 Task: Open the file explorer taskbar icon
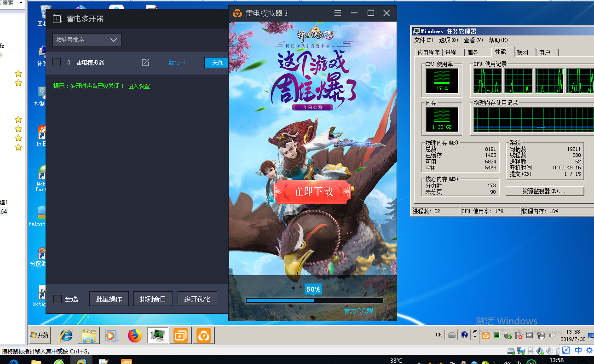tap(88, 335)
